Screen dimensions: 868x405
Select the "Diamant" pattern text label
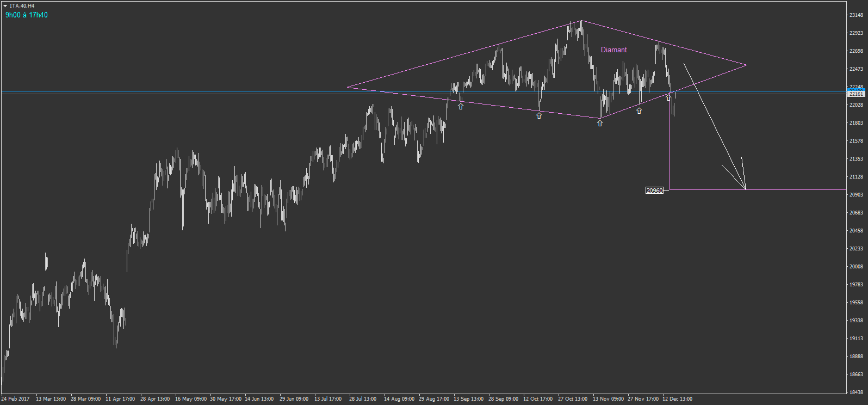(x=613, y=50)
